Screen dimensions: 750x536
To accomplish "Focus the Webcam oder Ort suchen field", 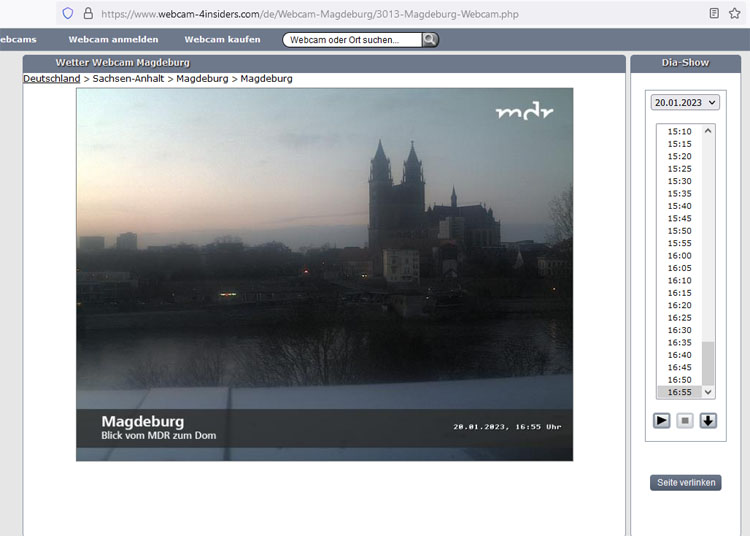I will click(x=352, y=40).
